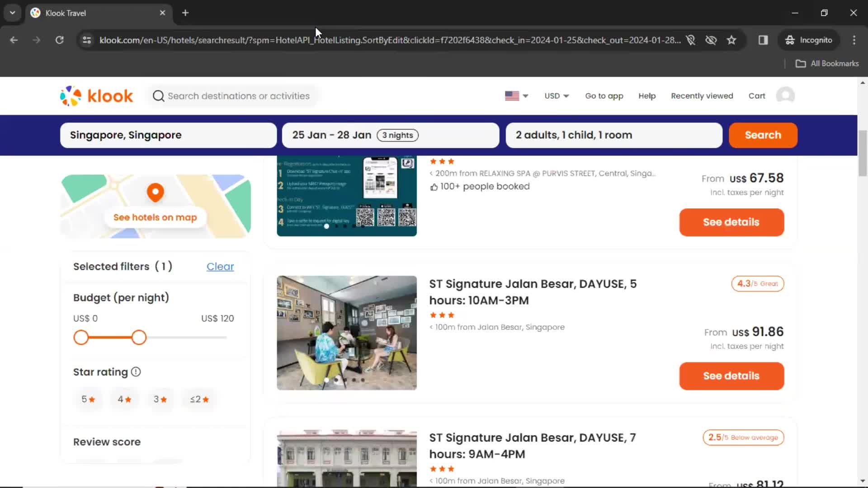Open the Cart

point(757,96)
